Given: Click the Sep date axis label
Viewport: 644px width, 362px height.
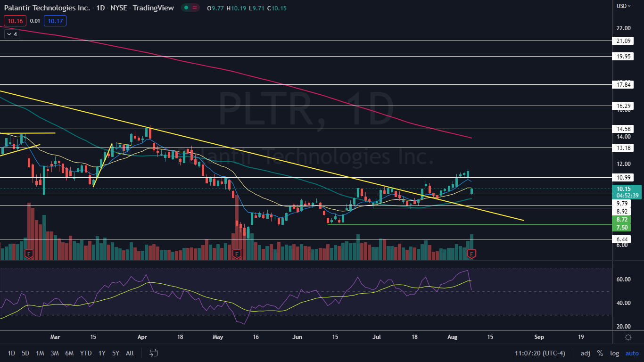Looking at the screenshot, I should [539, 337].
